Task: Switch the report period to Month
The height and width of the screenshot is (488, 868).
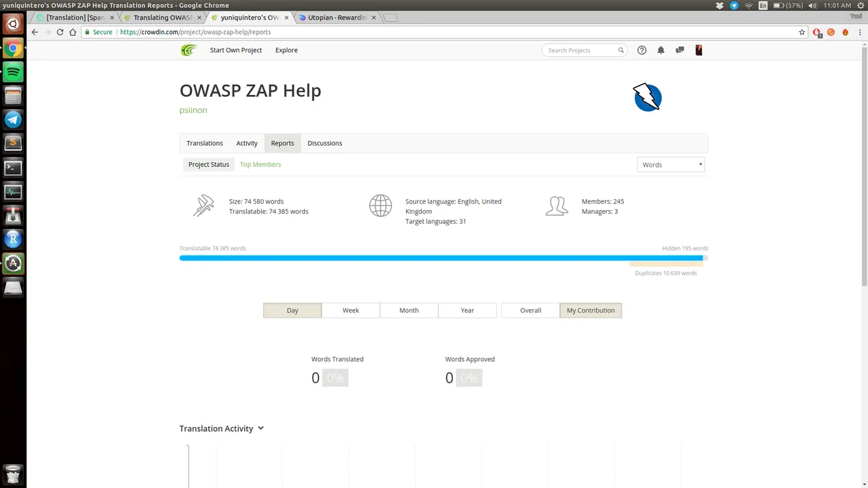Action: (409, 310)
